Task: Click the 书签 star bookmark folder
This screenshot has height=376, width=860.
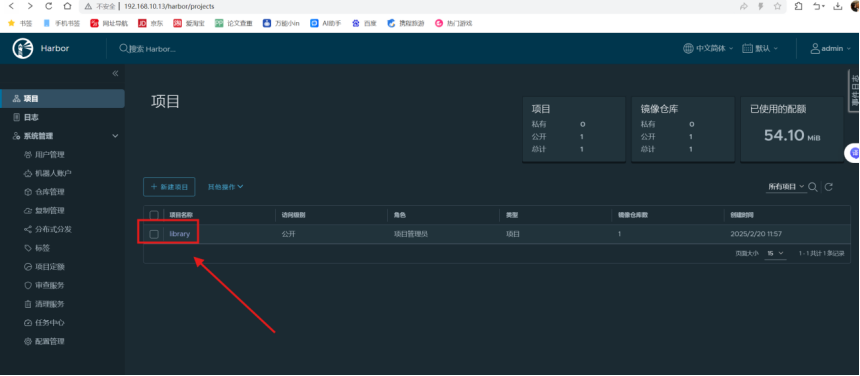Action: point(20,23)
